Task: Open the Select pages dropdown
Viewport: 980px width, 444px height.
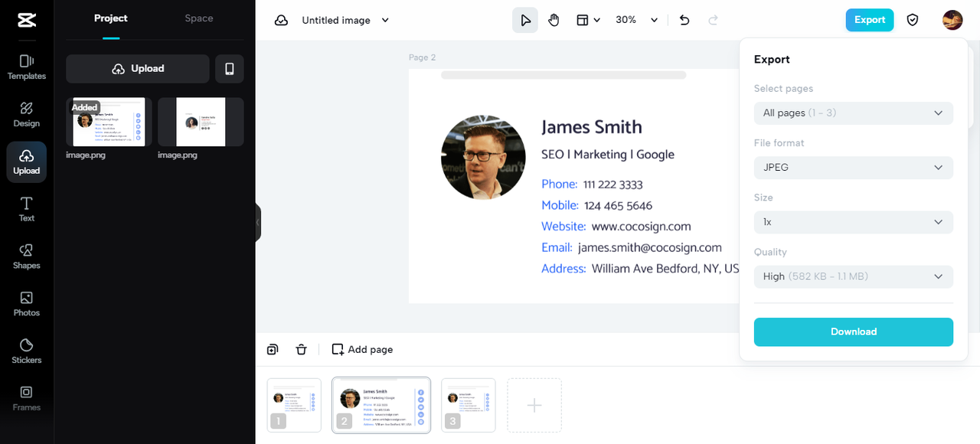Action: [x=854, y=113]
